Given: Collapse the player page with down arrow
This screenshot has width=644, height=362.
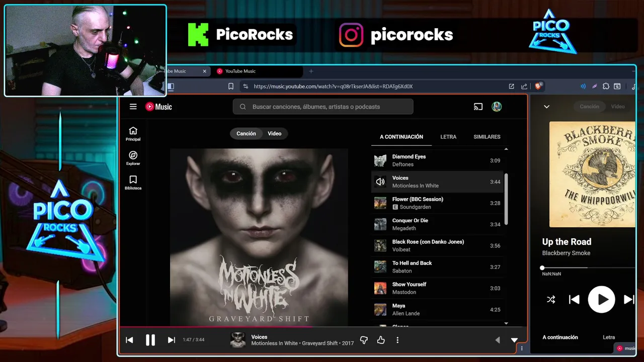Looking at the screenshot, I should click(514, 340).
